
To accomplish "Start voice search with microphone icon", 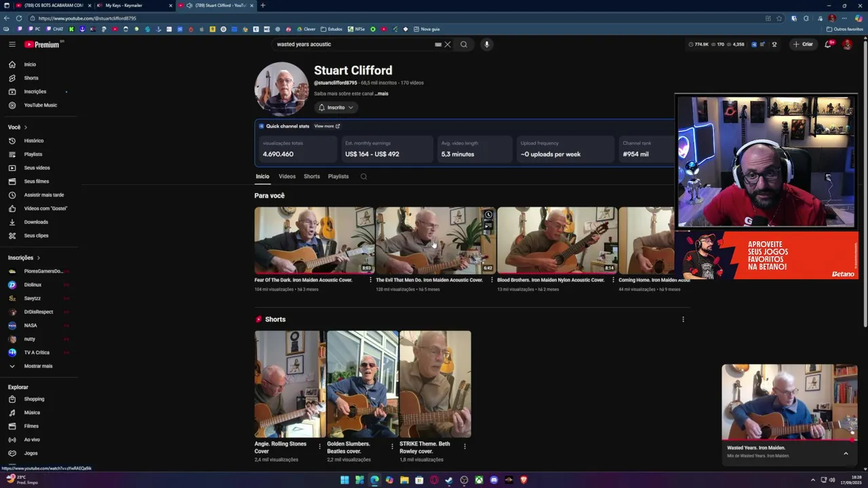I will [x=486, y=44].
